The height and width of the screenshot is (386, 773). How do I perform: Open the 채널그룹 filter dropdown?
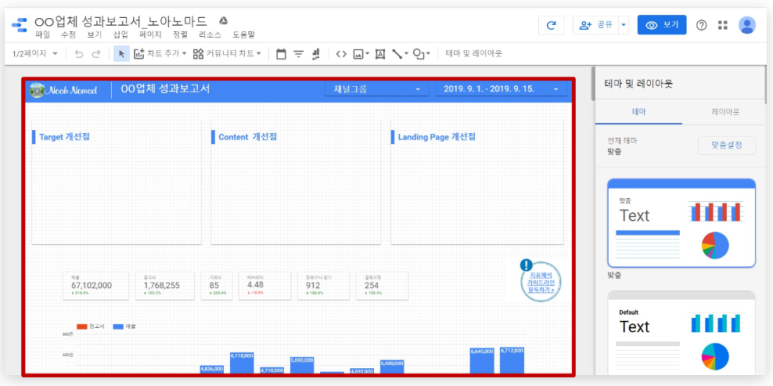pos(378,89)
